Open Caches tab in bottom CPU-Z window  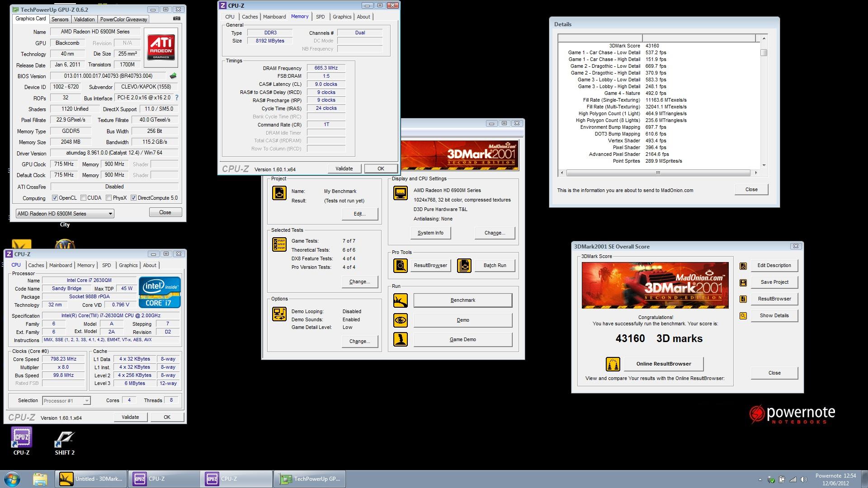tap(36, 265)
